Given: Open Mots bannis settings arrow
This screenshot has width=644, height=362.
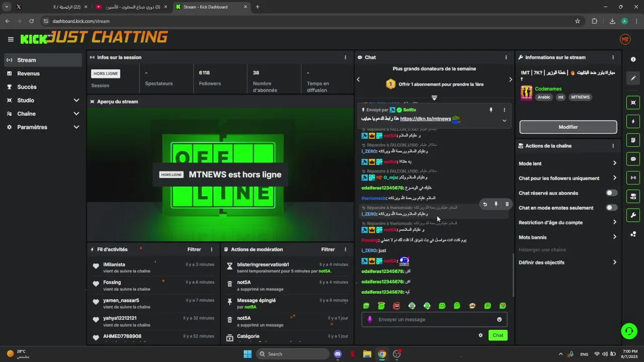Looking at the screenshot, I should click(614, 237).
